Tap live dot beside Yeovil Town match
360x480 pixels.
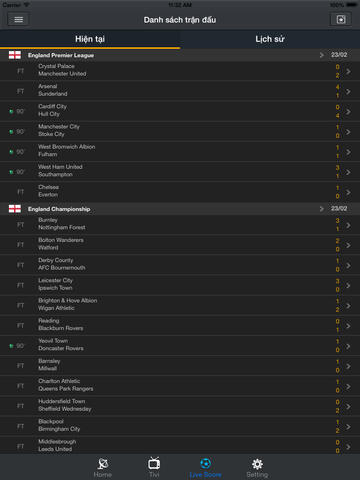(x=11, y=346)
